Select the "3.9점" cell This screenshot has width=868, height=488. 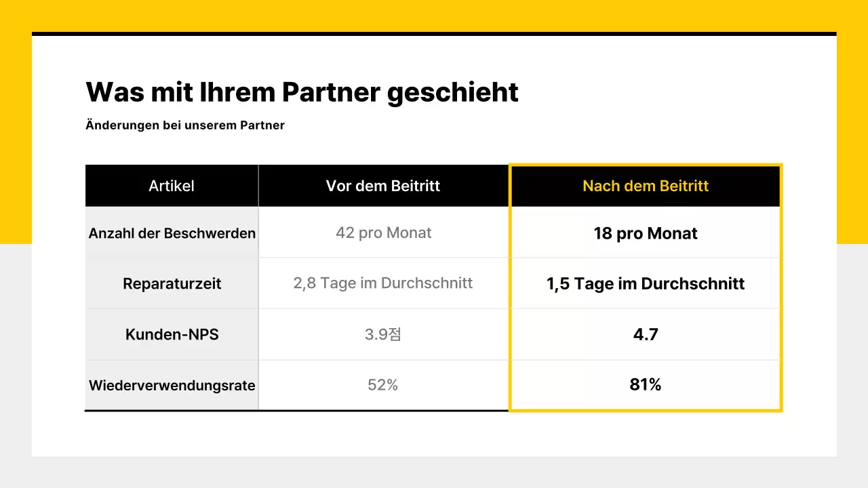coord(383,334)
